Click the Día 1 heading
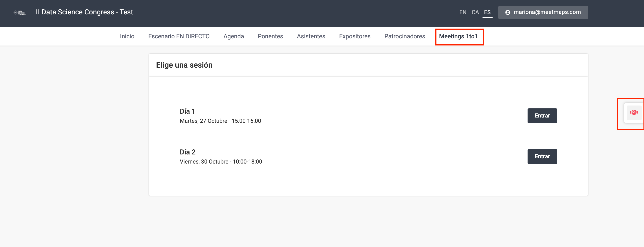The image size is (644, 247). point(187,111)
